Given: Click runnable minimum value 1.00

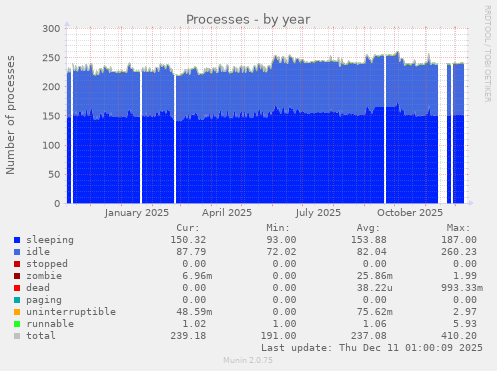Looking at the screenshot, I should click(284, 324).
